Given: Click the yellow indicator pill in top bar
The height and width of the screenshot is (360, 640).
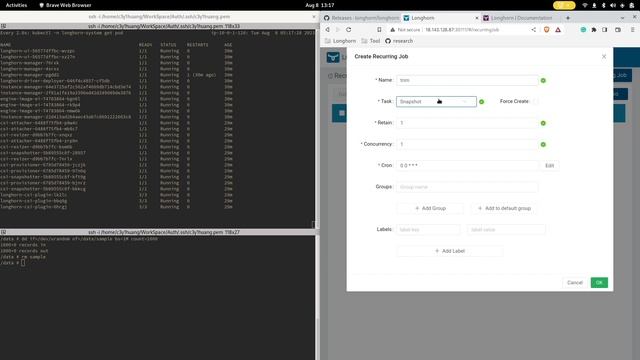Looking at the screenshot, I should [x=564, y=5].
